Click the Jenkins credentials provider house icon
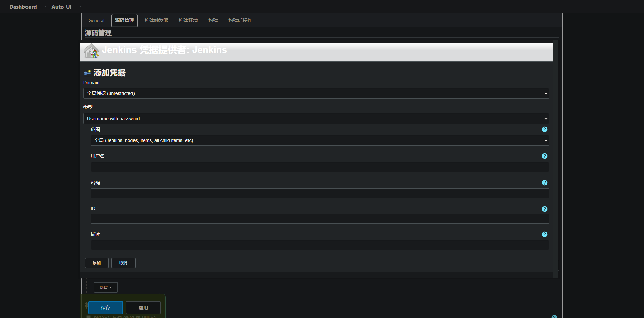 click(x=91, y=51)
